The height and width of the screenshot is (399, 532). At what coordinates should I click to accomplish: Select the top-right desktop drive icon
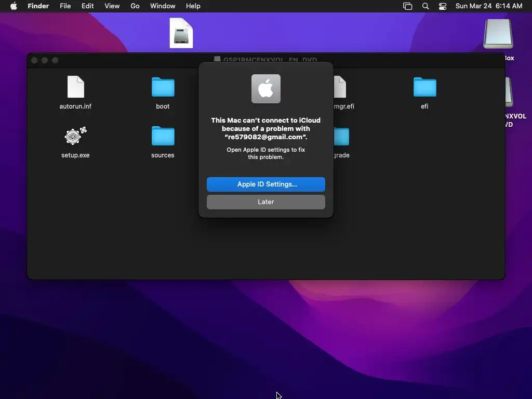(498, 34)
